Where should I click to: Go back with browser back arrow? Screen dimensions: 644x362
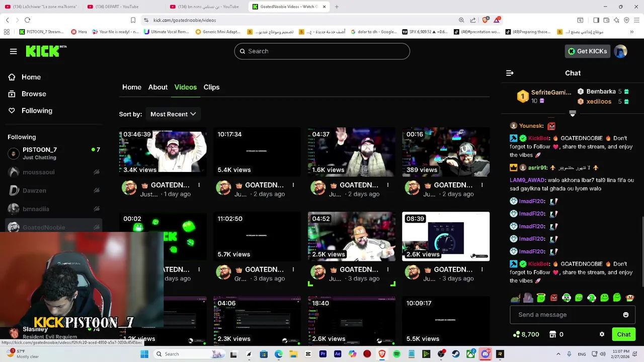[7, 20]
